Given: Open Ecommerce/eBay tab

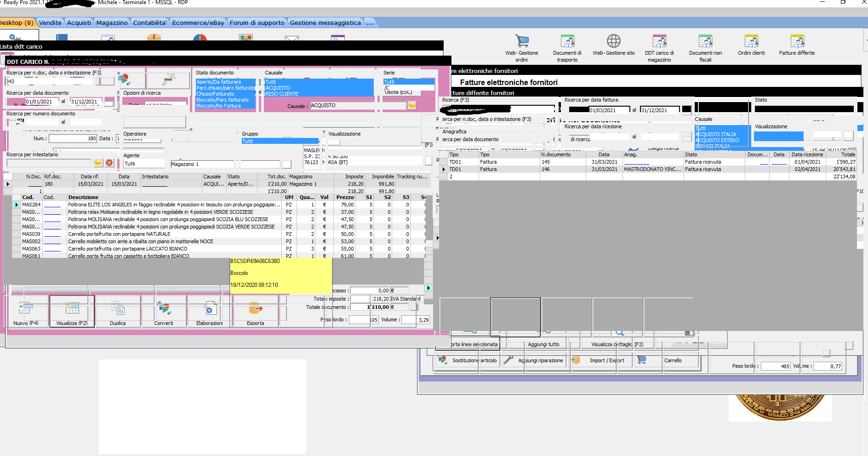Looking at the screenshot, I should coord(198,23).
